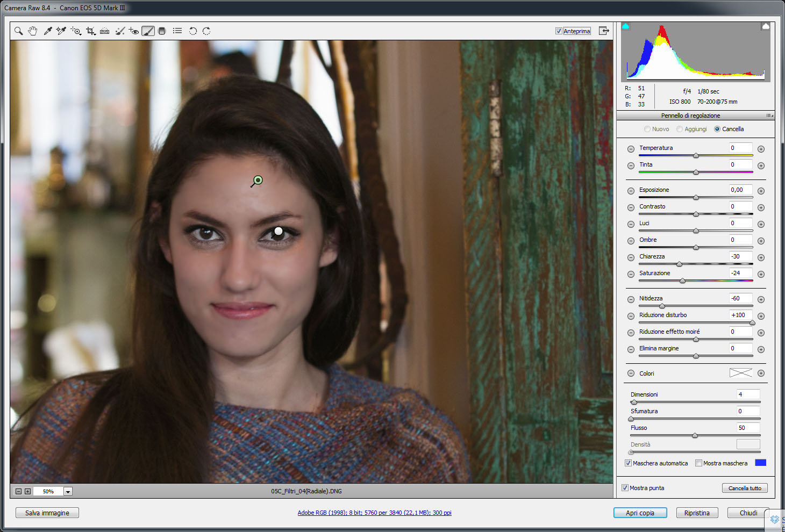785x532 pixels.
Task: Increase Chiarezza with the plus button
Action: [761, 257]
